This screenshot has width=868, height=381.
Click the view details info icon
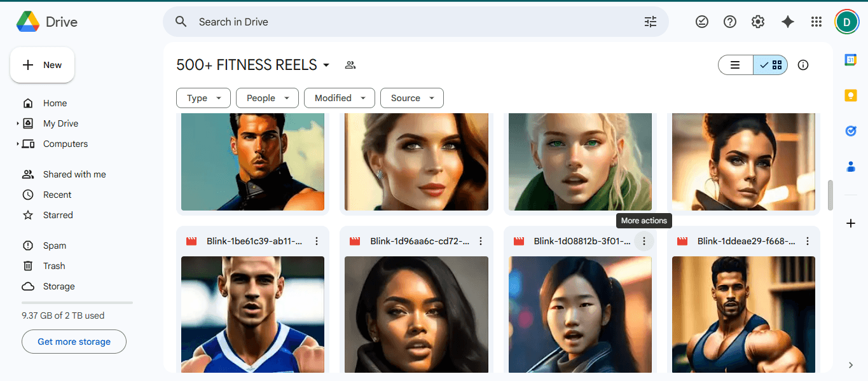point(803,65)
